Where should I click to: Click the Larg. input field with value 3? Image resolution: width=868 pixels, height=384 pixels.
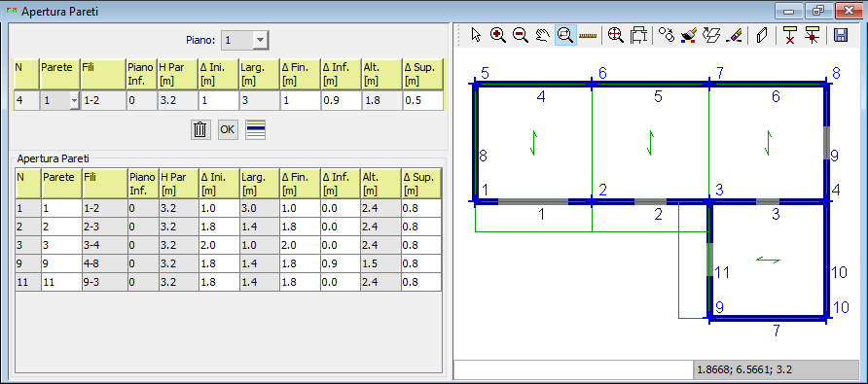259,101
